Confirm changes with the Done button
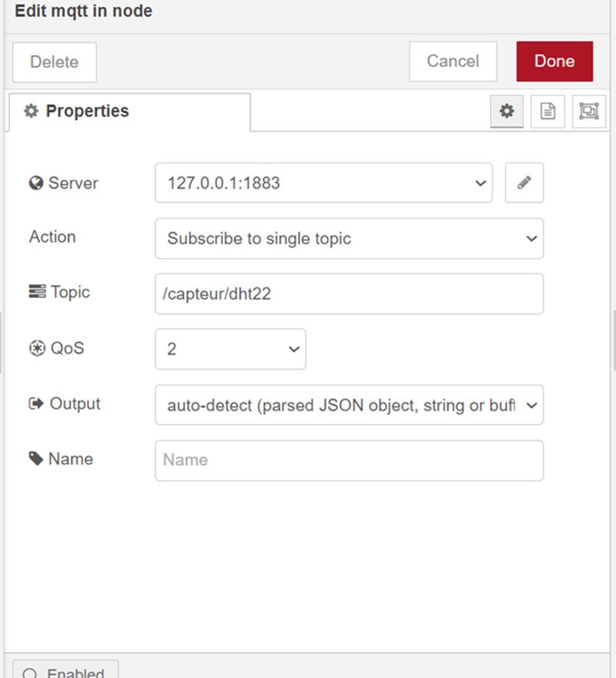616x678 pixels. click(x=554, y=62)
